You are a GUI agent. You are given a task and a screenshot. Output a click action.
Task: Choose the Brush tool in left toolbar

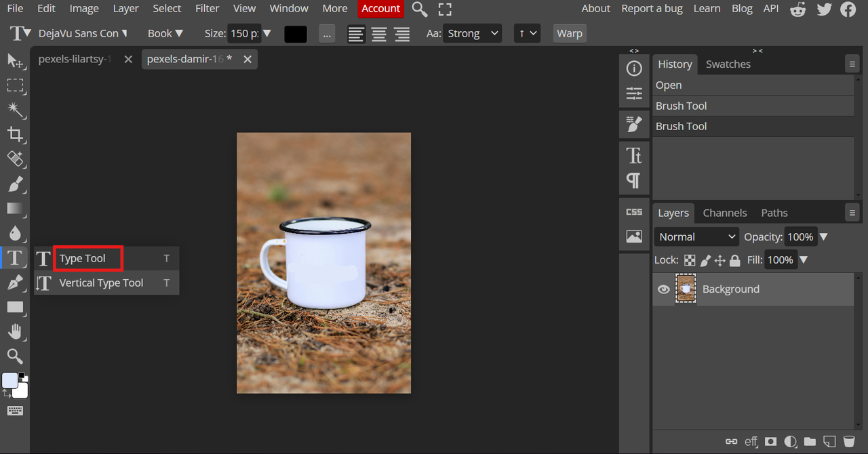point(15,184)
